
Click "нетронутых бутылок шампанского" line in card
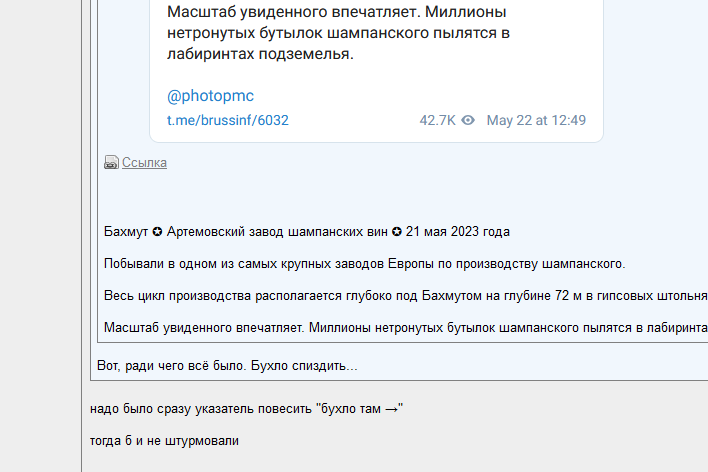point(338,33)
